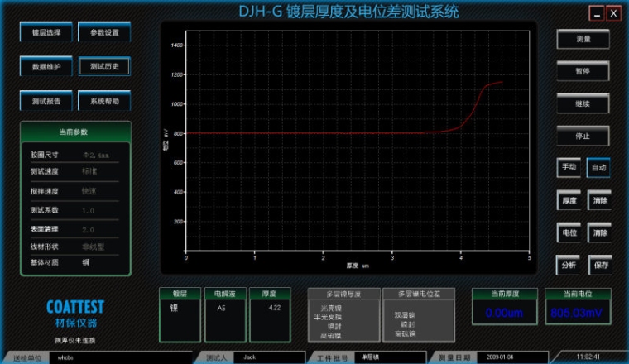The image size is (629, 364).
Task: Click the 厚度 thickness button
Action: (x=569, y=200)
